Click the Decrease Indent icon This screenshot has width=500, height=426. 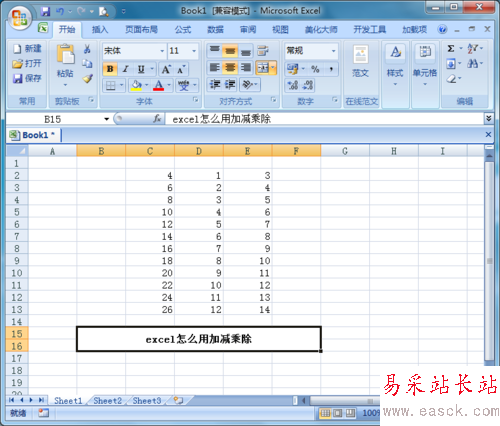215,85
